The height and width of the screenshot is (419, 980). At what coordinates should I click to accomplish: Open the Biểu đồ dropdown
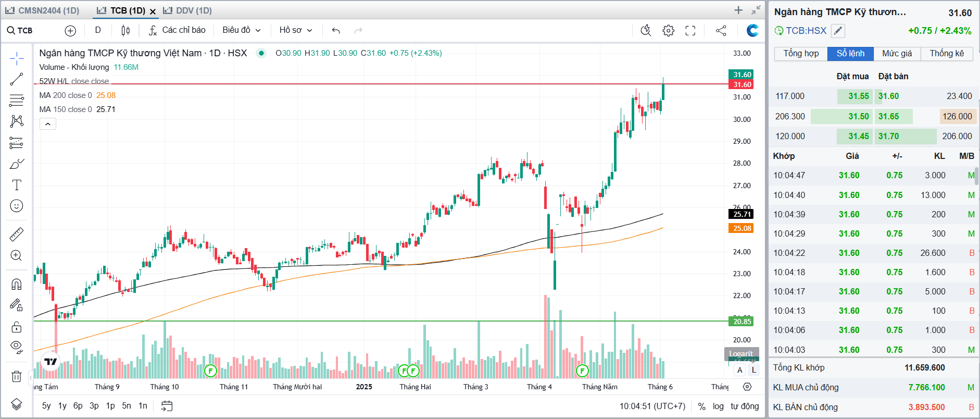[241, 30]
